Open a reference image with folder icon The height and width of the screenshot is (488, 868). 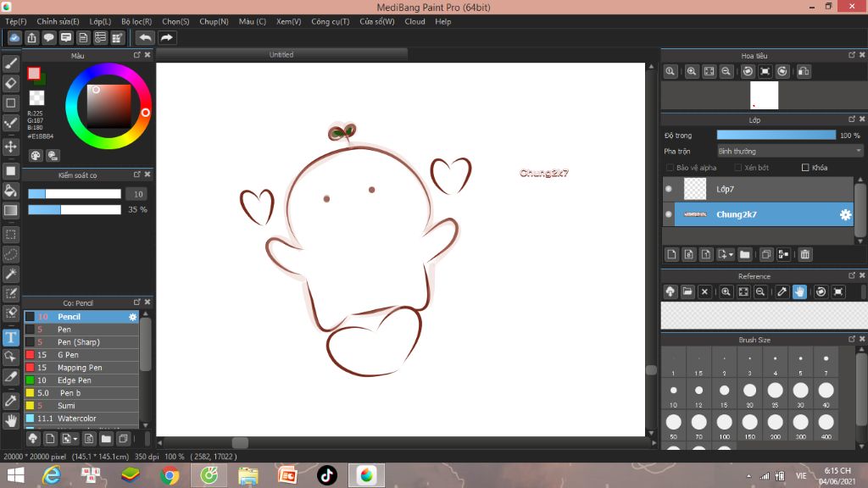coord(687,291)
